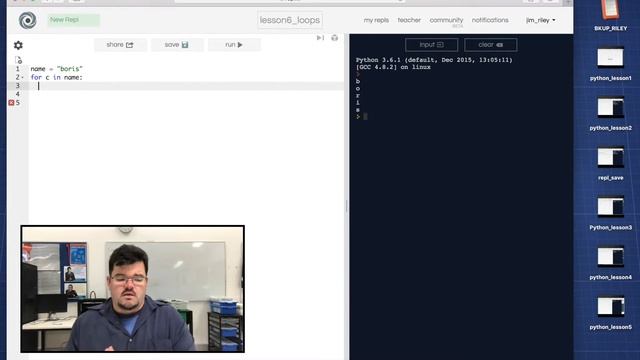Click the error marker on line 5
Viewport: 640px width, 360px height.
point(11,103)
